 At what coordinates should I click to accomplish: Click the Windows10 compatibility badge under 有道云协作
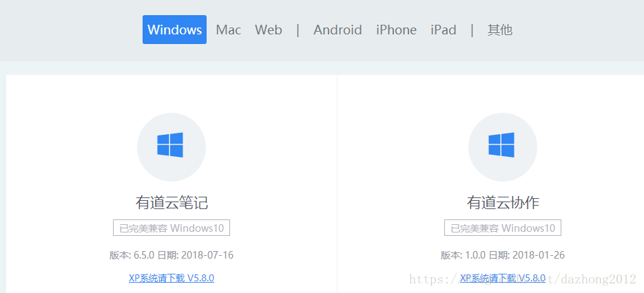(503, 228)
